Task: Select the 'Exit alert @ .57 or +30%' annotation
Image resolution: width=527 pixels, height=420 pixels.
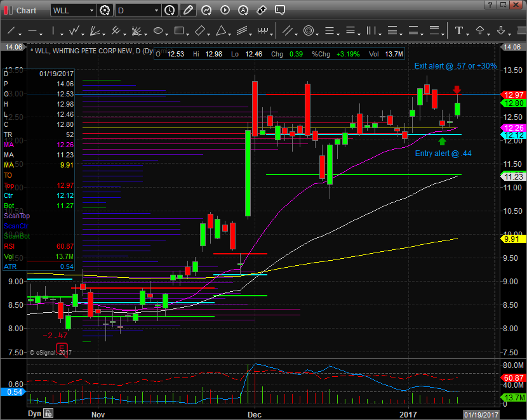Action: click(x=455, y=66)
